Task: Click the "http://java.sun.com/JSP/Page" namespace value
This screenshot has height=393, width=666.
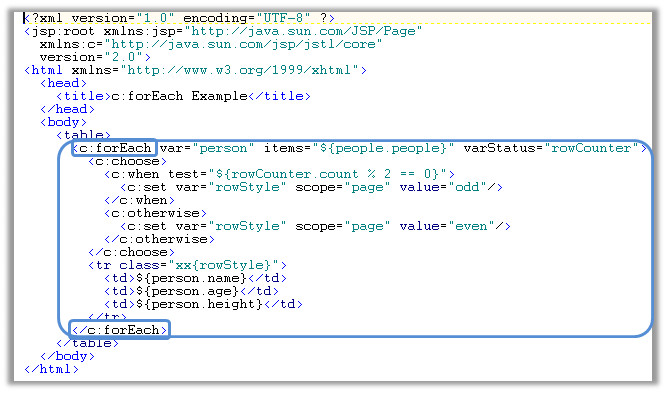Action: [x=302, y=31]
